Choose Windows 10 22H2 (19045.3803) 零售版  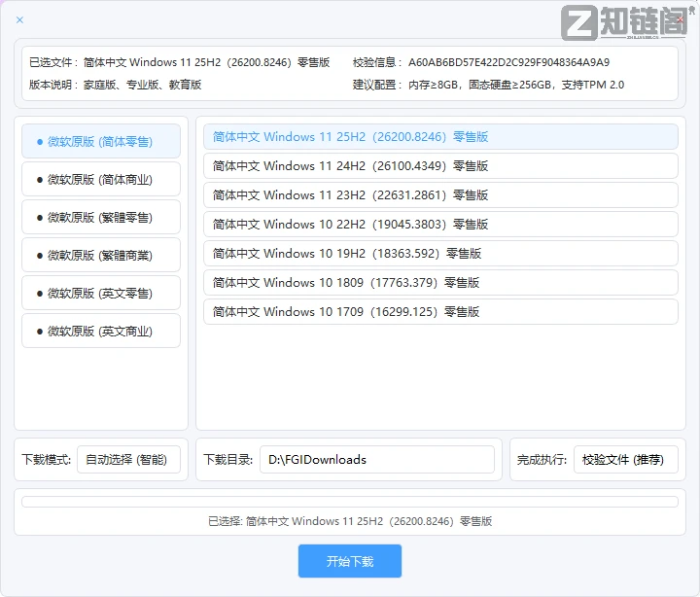click(440, 225)
